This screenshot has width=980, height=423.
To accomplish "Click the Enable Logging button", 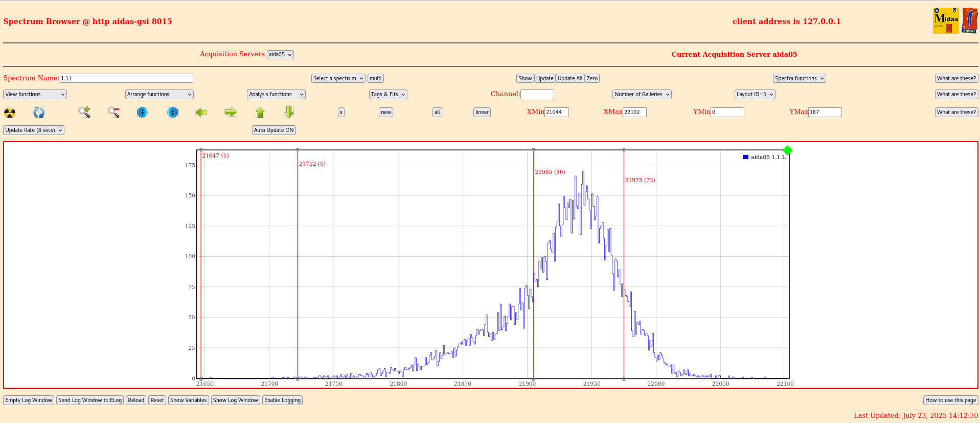I will click(282, 400).
